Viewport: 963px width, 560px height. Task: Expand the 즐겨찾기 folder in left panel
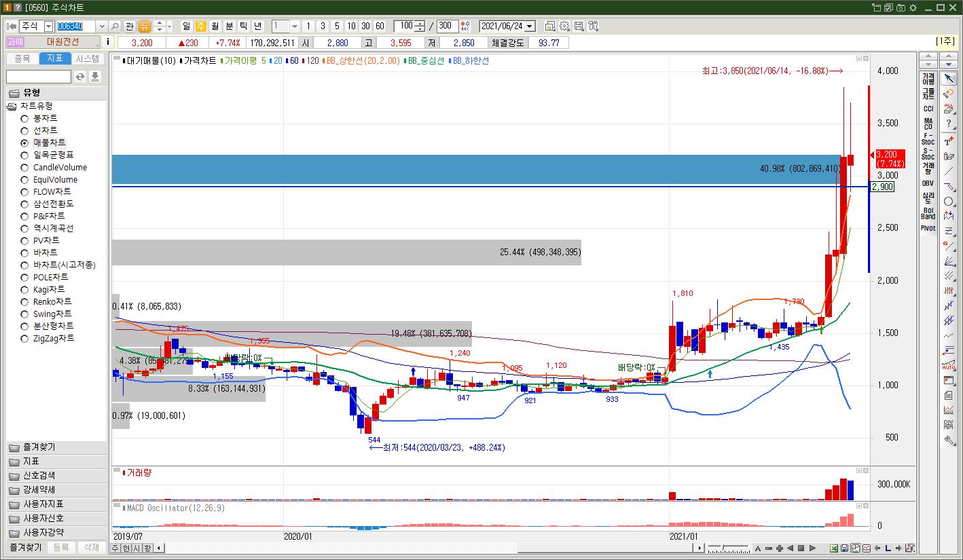56,447
